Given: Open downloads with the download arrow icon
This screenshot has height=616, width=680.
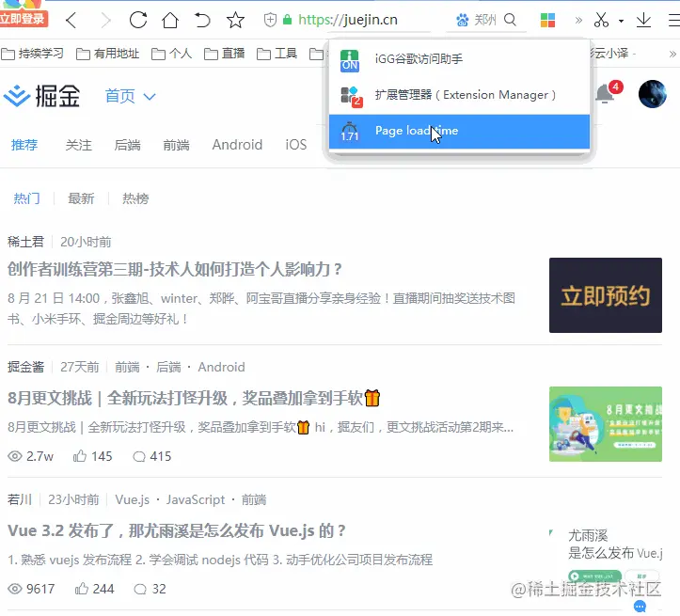Looking at the screenshot, I should pyautogui.click(x=643, y=20).
